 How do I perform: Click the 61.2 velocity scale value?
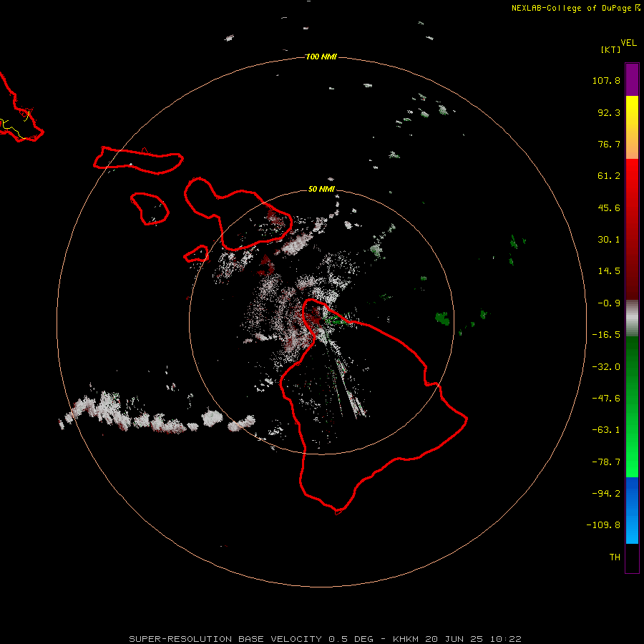(609, 176)
